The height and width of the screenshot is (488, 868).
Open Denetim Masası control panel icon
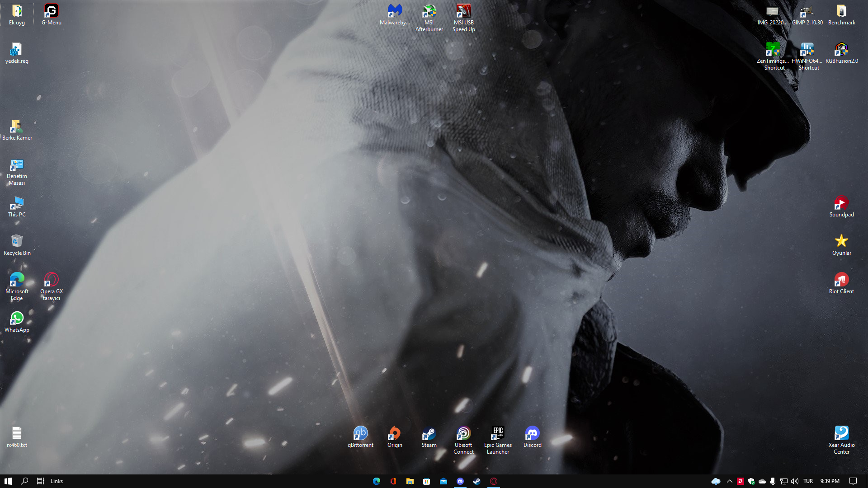[x=17, y=172]
